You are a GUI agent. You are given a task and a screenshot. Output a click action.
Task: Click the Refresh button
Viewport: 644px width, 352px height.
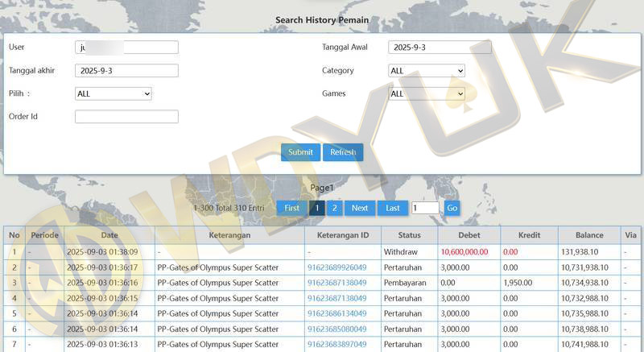[x=343, y=152]
